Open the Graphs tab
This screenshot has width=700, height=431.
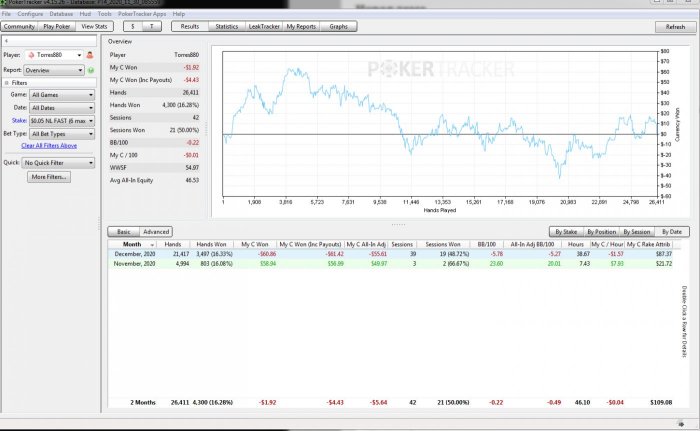pyautogui.click(x=338, y=27)
